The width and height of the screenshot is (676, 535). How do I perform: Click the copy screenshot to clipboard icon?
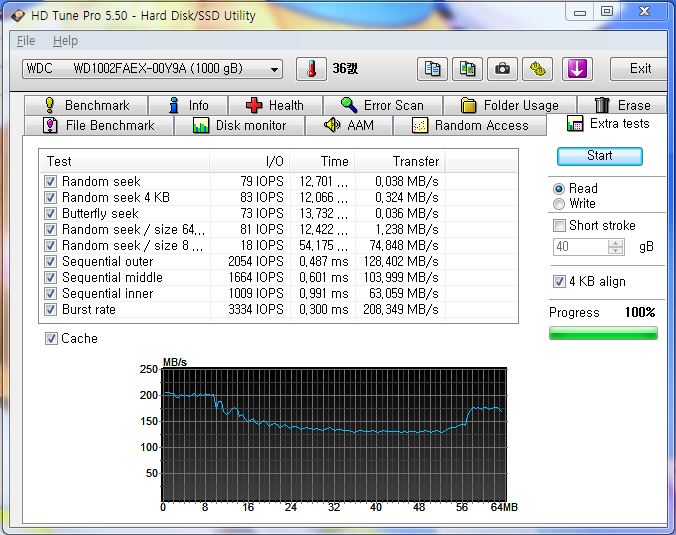pyautogui.click(x=467, y=69)
